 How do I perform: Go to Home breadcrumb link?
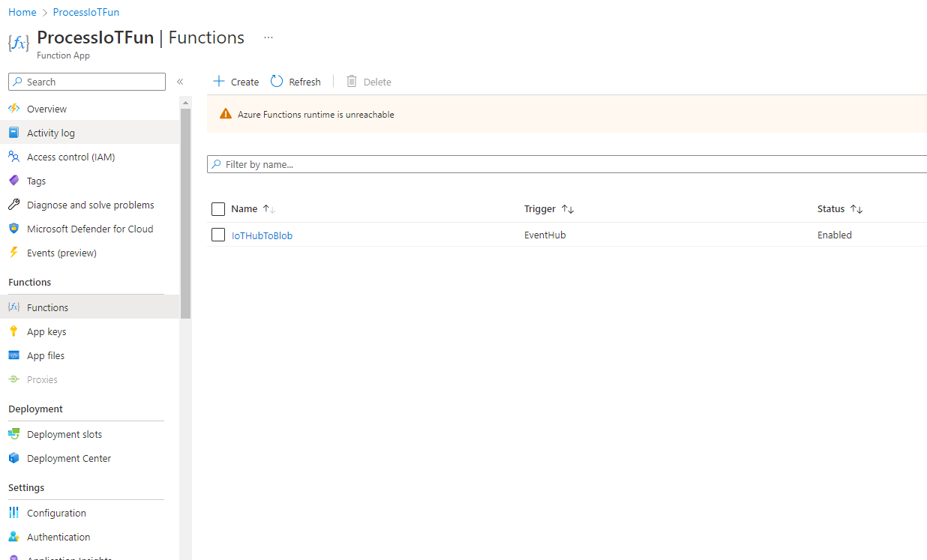coord(22,12)
